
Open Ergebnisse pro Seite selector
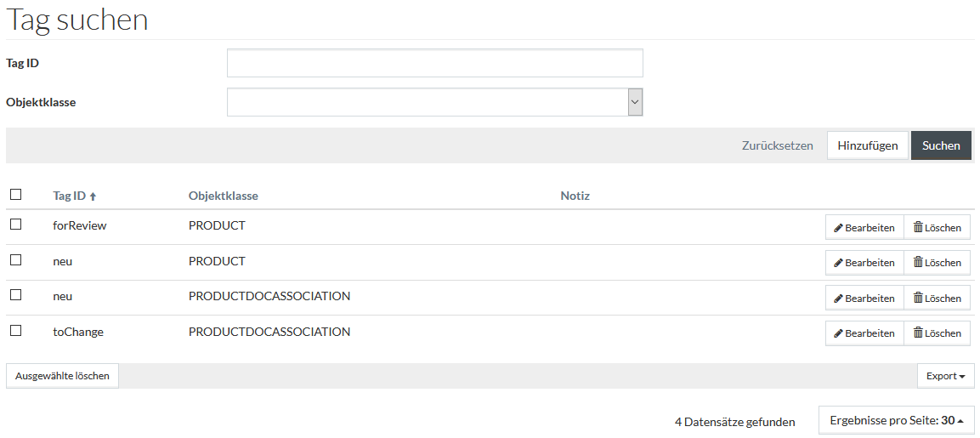pos(896,420)
